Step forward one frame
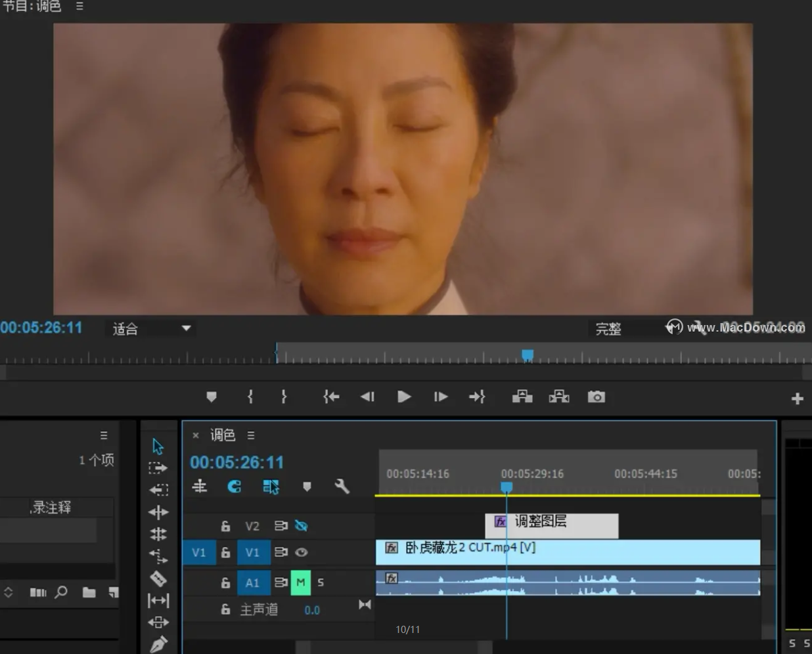The height and width of the screenshot is (654, 812). (x=441, y=397)
